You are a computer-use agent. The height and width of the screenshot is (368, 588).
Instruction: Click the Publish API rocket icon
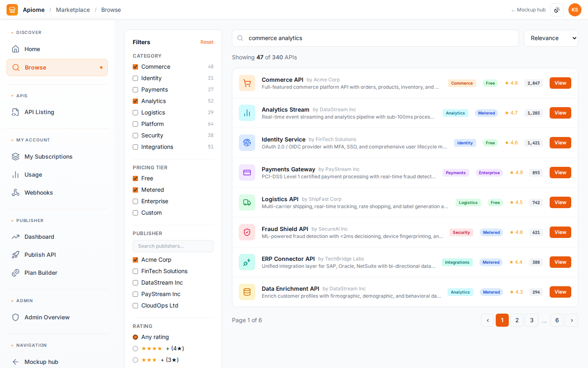pyautogui.click(x=16, y=255)
